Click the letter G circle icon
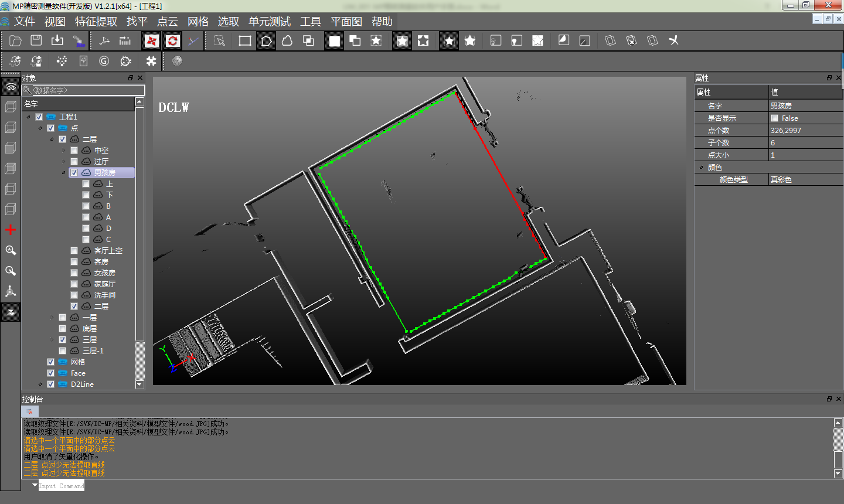Viewport: 844px width, 504px height. tap(104, 61)
